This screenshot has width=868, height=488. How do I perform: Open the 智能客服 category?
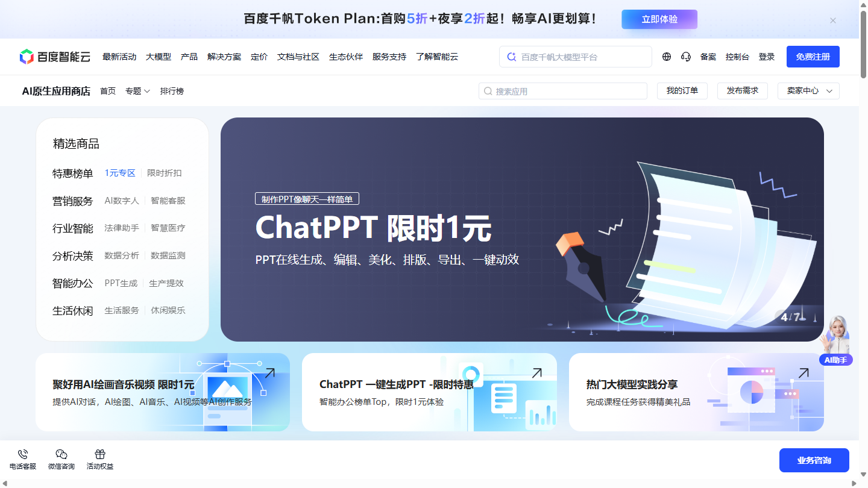click(x=168, y=201)
